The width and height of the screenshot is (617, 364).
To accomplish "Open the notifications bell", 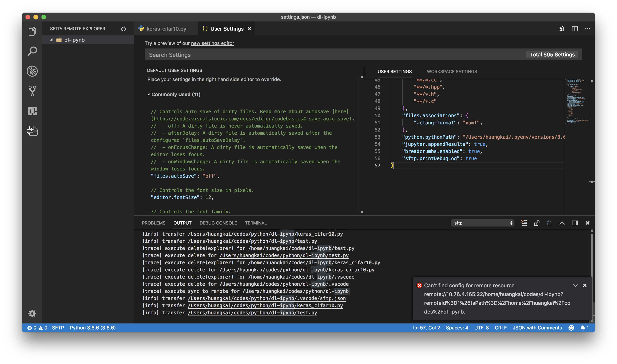I will (x=584, y=328).
